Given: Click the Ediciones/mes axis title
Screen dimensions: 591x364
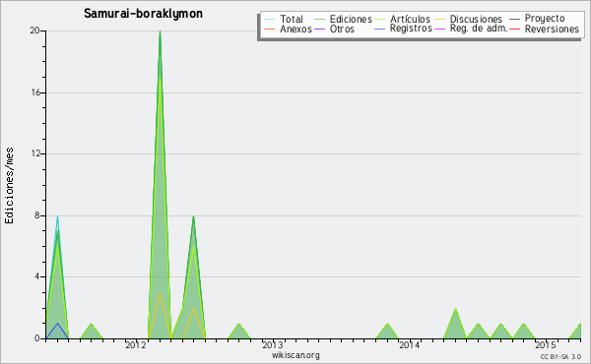Looking at the screenshot, I should point(9,186).
